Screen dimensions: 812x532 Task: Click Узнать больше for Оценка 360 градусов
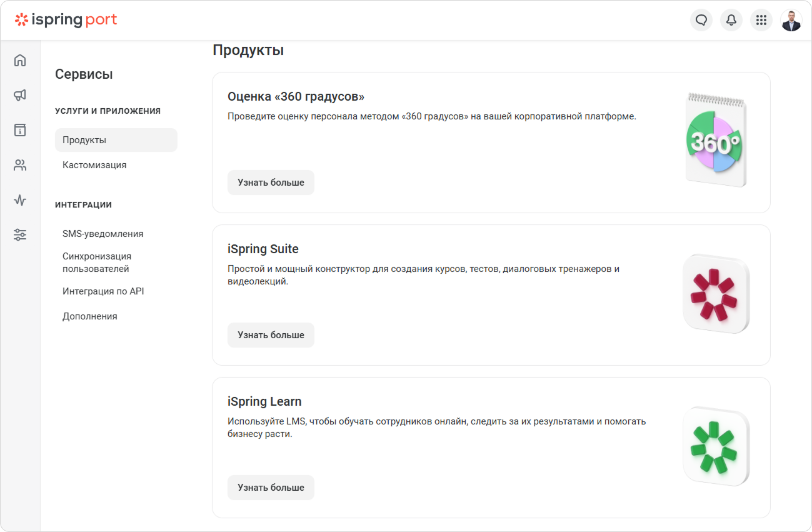pyautogui.click(x=271, y=183)
